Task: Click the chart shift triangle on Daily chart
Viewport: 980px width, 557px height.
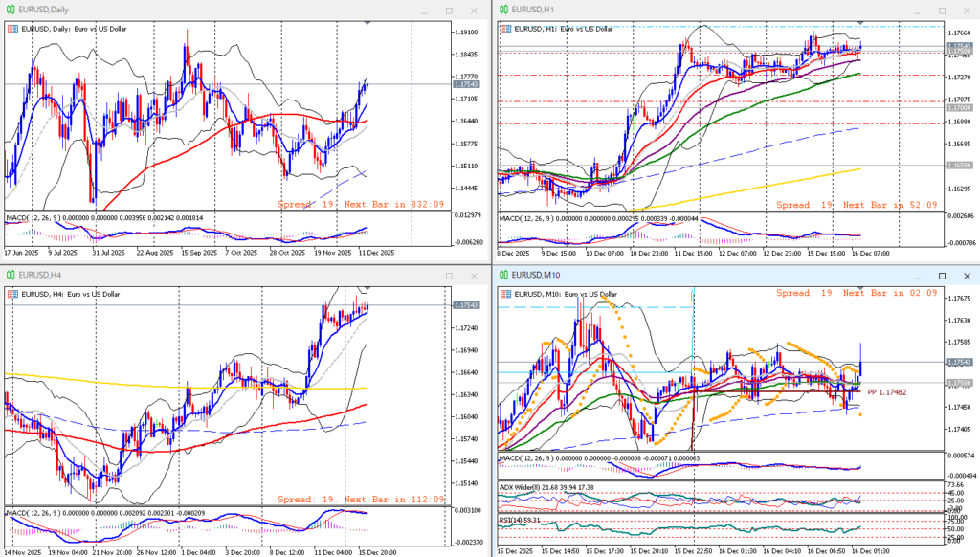Action: (367, 22)
